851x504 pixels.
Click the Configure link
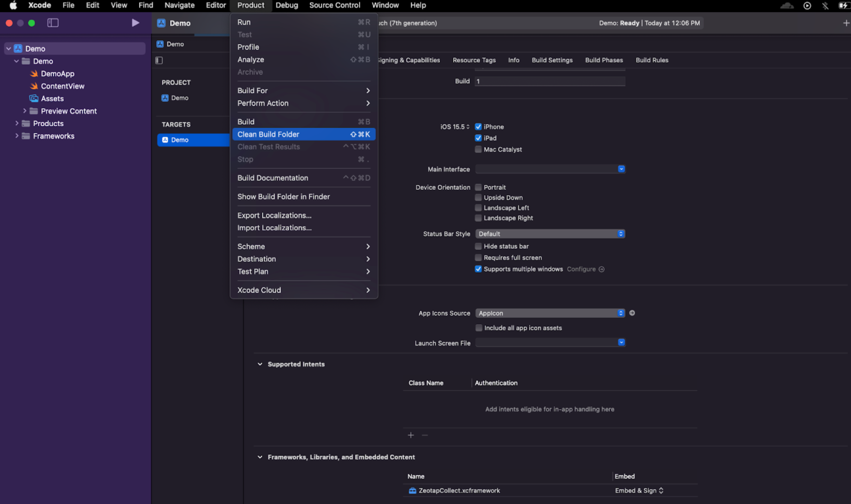point(581,269)
